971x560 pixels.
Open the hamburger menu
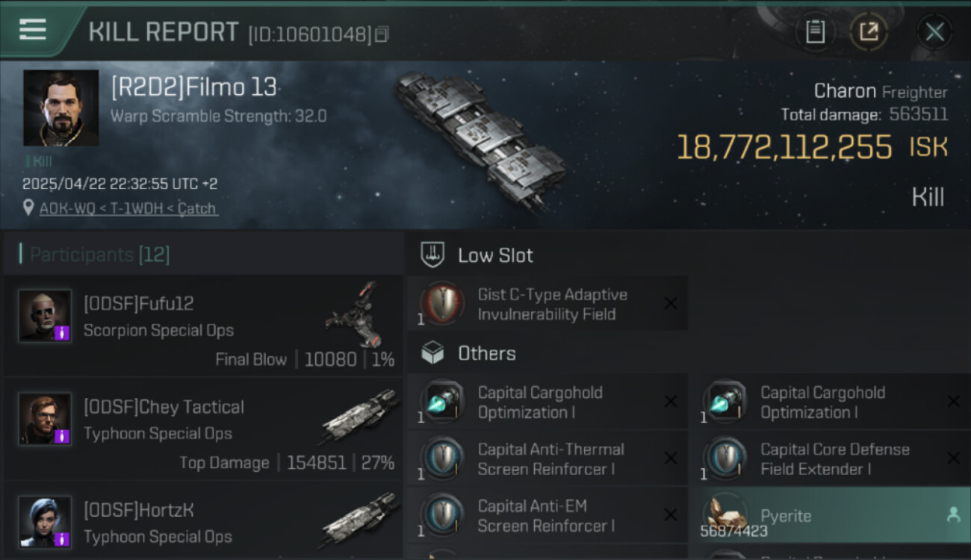[x=33, y=31]
